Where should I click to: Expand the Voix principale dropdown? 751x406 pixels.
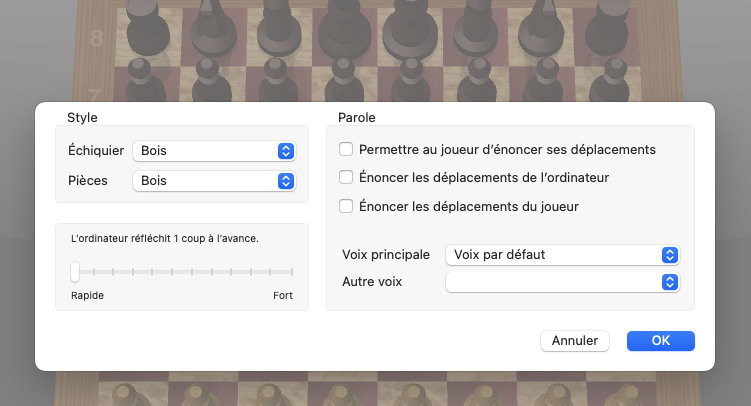(561, 255)
